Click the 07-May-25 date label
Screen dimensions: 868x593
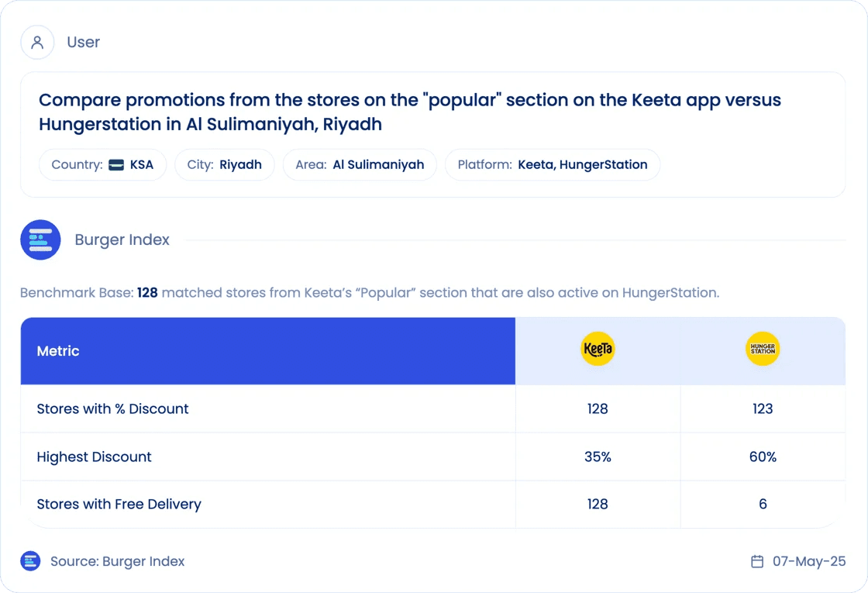(x=809, y=561)
